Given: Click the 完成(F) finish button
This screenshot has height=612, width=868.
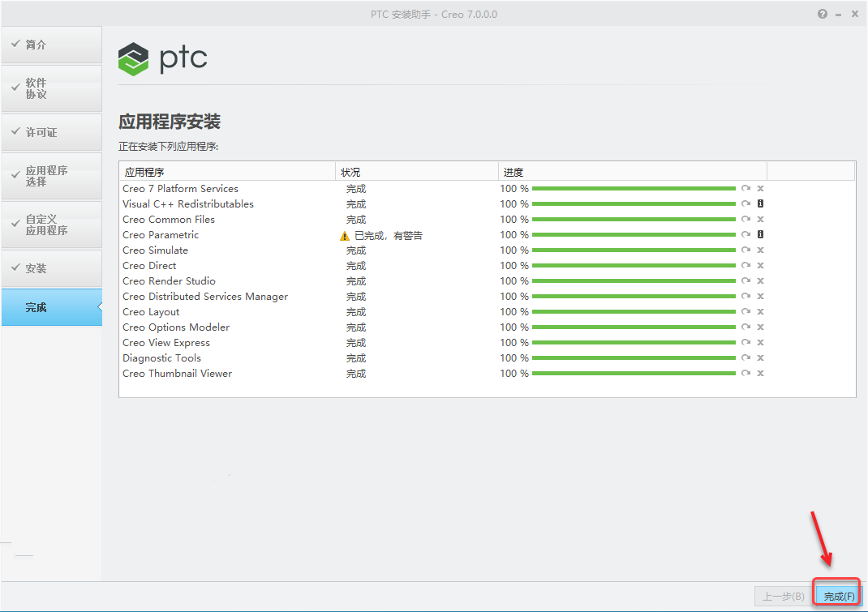Looking at the screenshot, I should [x=839, y=596].
